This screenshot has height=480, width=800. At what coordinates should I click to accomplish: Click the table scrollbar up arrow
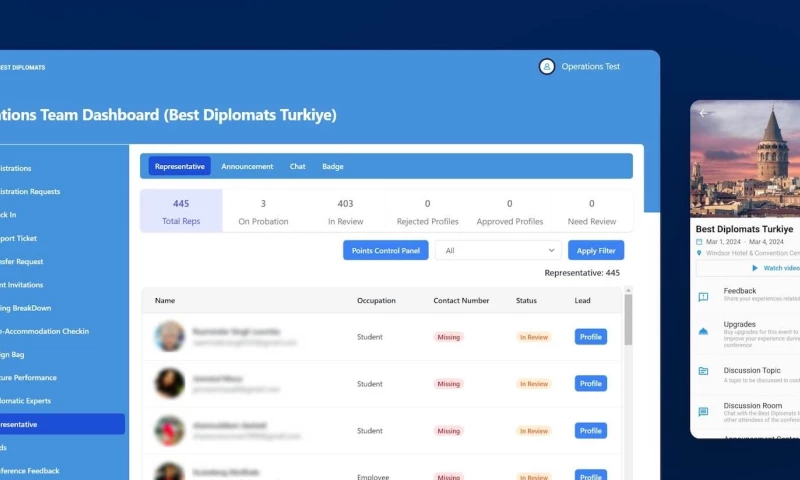(x=629, y=290)
